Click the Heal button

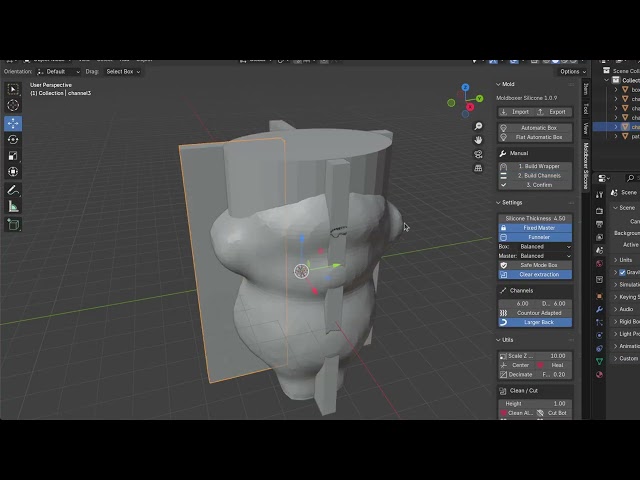point(554,365)
